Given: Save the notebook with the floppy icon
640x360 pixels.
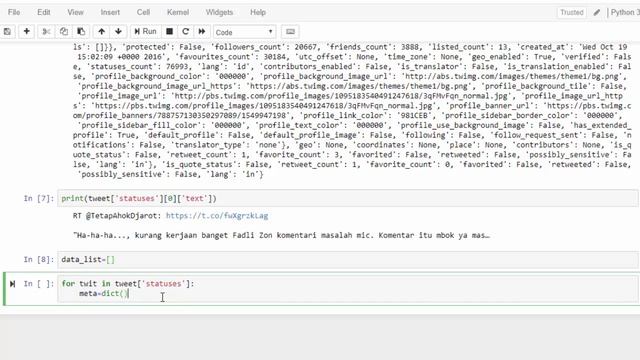Looking at the screenshot, I should click(x=7, y=31).
